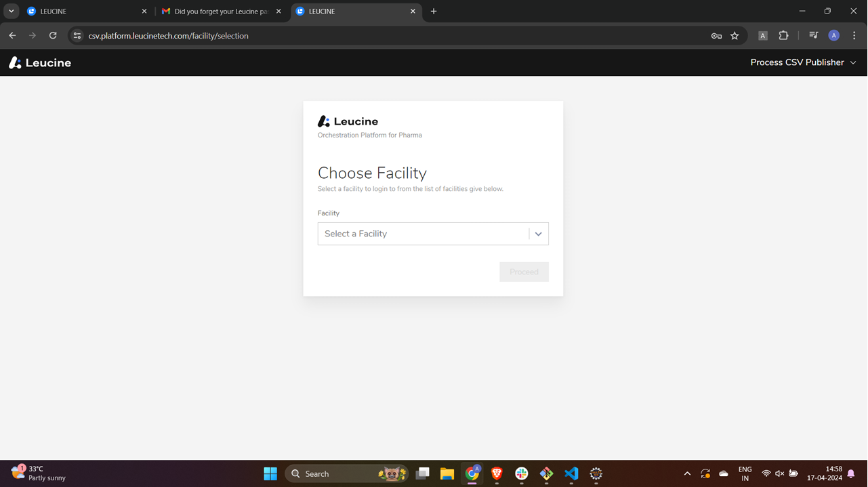
Task: Click the address bar URL
Action: click(x=169, y=36)
